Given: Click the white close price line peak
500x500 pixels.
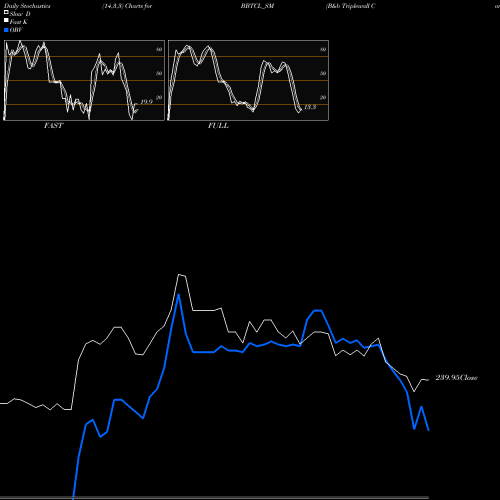Looking at the screenshot, I should pos(179,275).
